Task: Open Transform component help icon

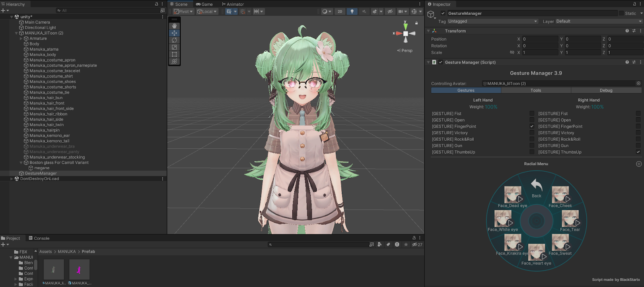Action: [627, 31]
